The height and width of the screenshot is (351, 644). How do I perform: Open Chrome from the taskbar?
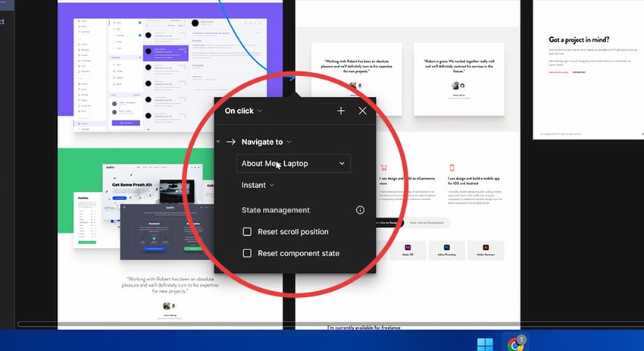click(x=515, y=343)
